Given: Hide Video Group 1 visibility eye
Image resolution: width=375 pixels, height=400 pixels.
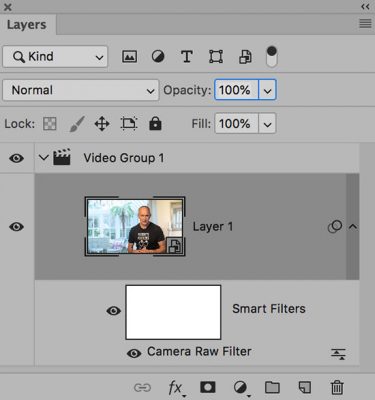Looking at the screenshot, I should [x=16, y=158].
